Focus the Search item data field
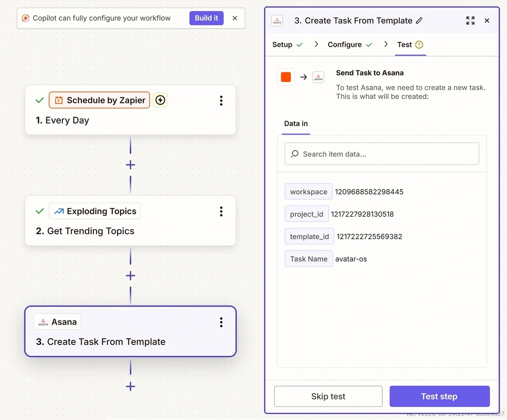The height and width of the screenshot is (420, 507). (x=382, y=154)
